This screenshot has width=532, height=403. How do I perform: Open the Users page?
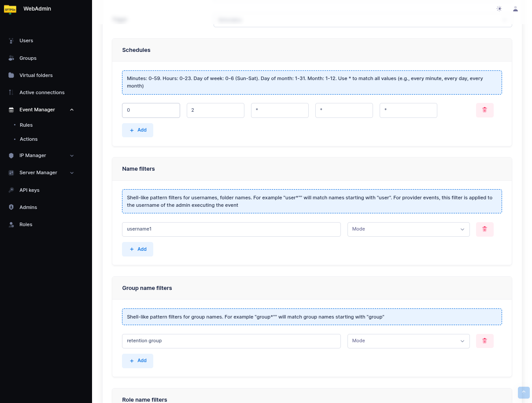pos(26,40)
